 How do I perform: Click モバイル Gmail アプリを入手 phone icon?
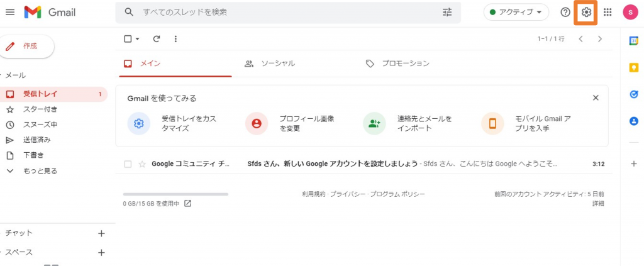[492, 123]
